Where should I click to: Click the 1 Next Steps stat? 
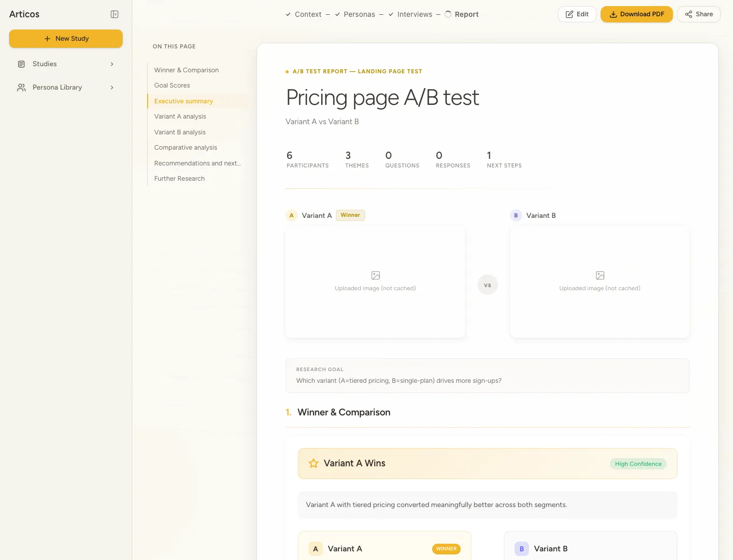pos(504,159)
